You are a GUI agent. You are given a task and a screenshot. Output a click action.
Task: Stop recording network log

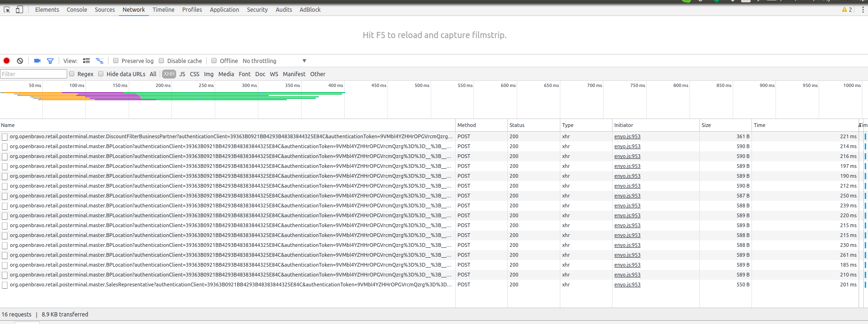(x=7, y=61)
